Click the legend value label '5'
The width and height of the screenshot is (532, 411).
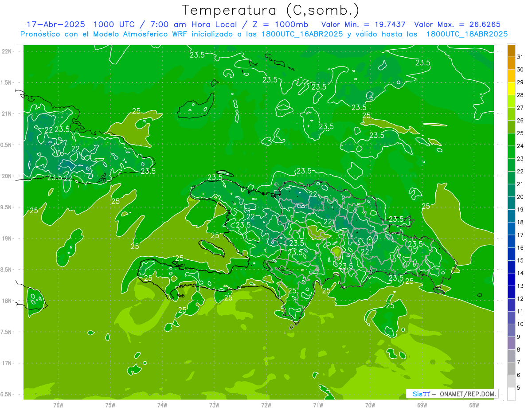click(519, 388)
